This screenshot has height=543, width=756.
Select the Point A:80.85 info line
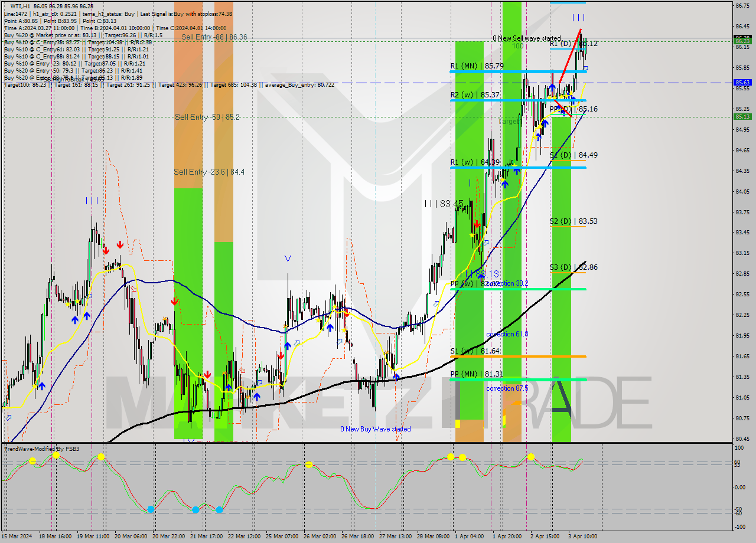coord(60,21)
